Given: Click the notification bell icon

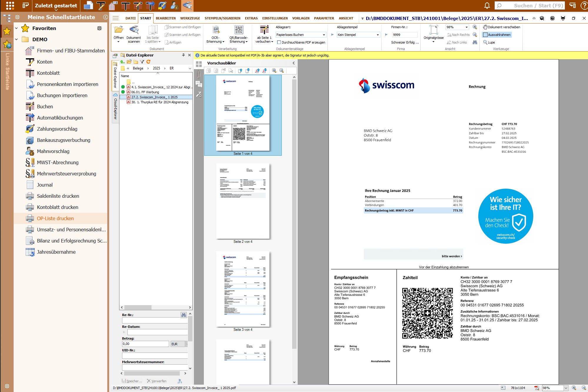Looking at the screenshot, I should 487,6.
